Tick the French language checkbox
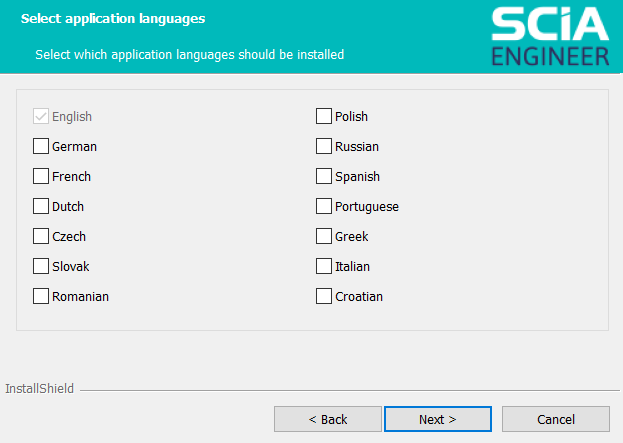This screenshot has width=623, height=443. coord(41,176)
